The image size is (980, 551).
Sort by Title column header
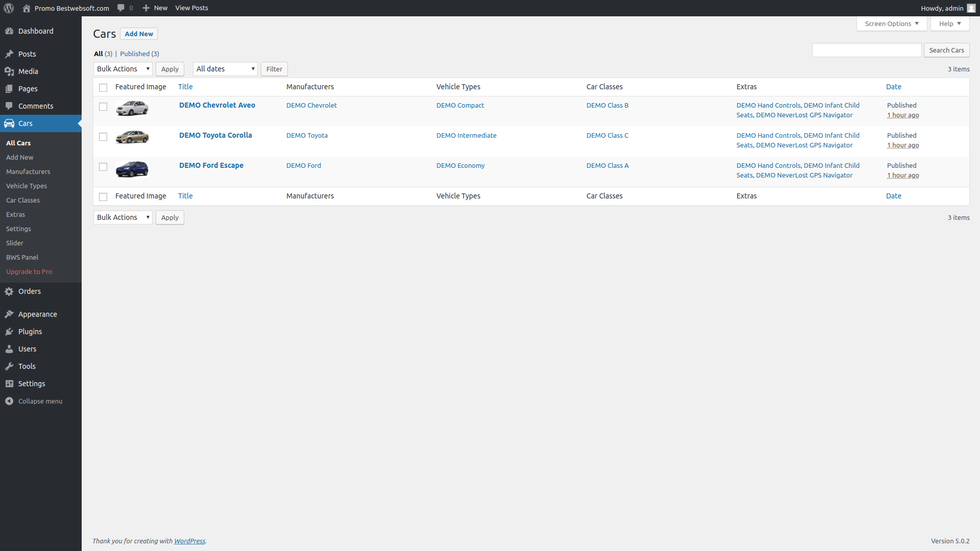coord(185,87)
